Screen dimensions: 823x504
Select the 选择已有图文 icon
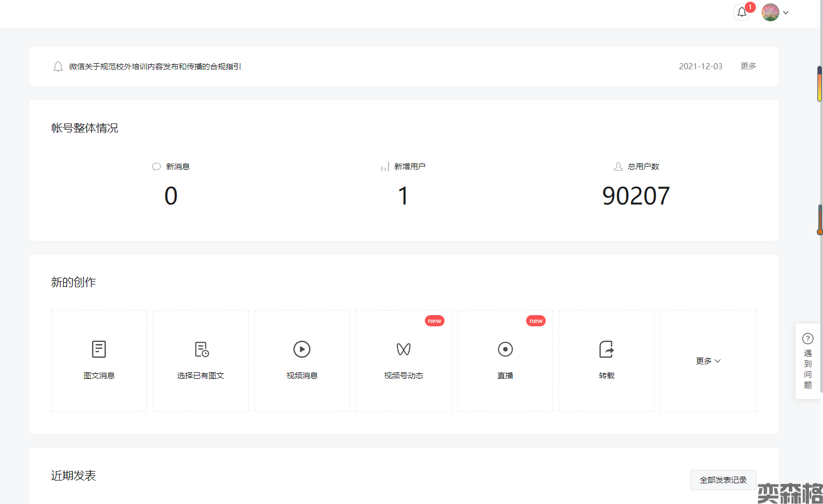201,349
